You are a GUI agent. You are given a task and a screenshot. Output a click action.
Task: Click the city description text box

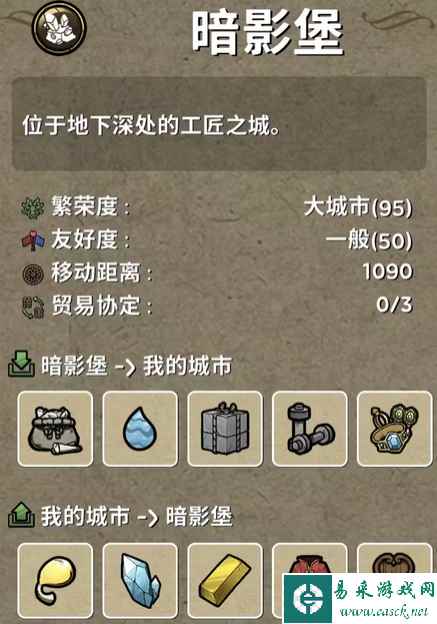[x=219, y=124]
